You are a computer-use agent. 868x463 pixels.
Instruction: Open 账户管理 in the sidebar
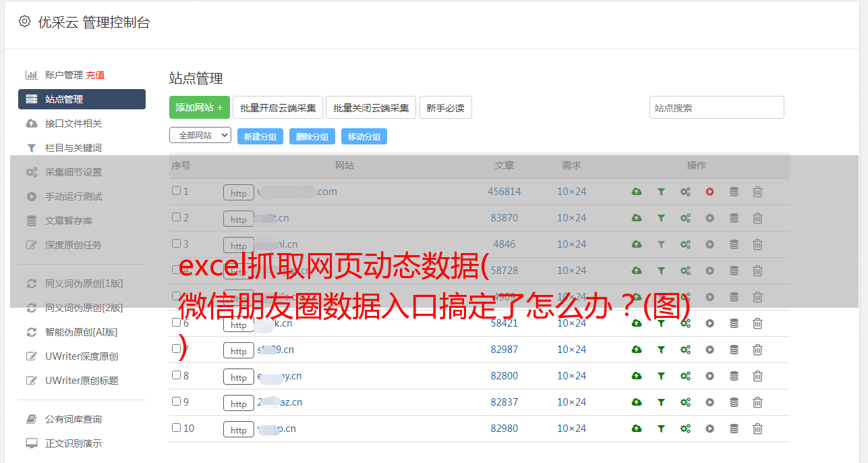[x=64, y=75]
